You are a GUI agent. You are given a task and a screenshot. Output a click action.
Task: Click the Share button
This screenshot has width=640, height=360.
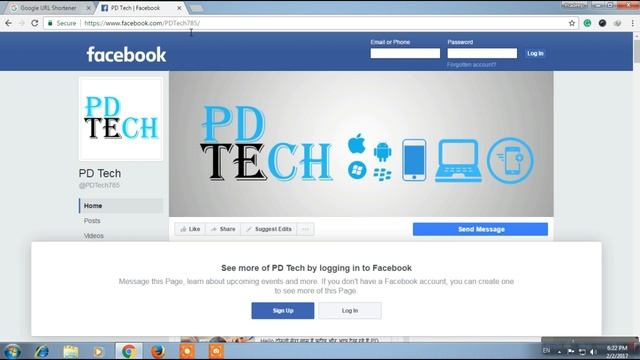[223, 229]
